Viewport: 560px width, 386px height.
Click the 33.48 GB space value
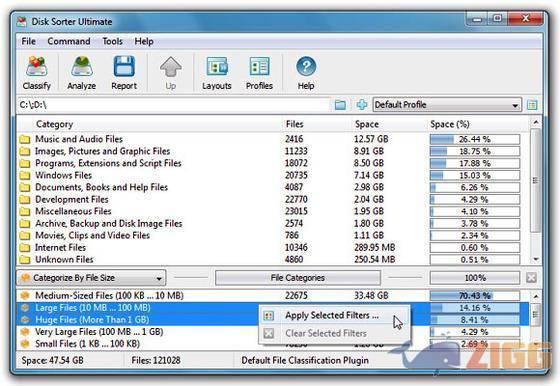[371, 296]
